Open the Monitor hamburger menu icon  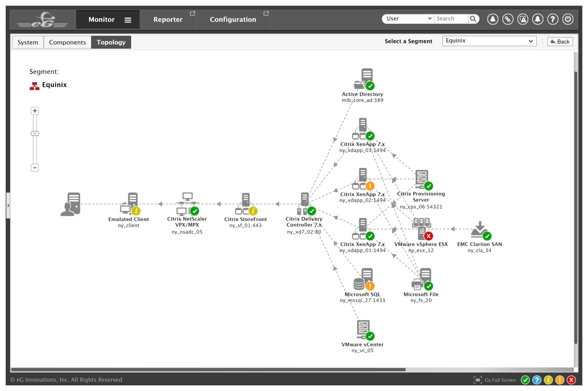(x=128, y=20)
